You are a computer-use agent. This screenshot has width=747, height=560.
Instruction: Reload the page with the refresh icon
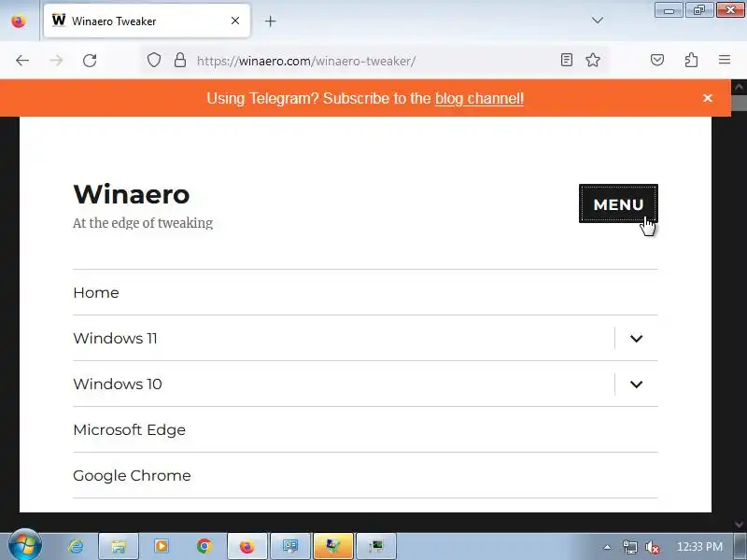pyautogui.click(x=90, y=61)
